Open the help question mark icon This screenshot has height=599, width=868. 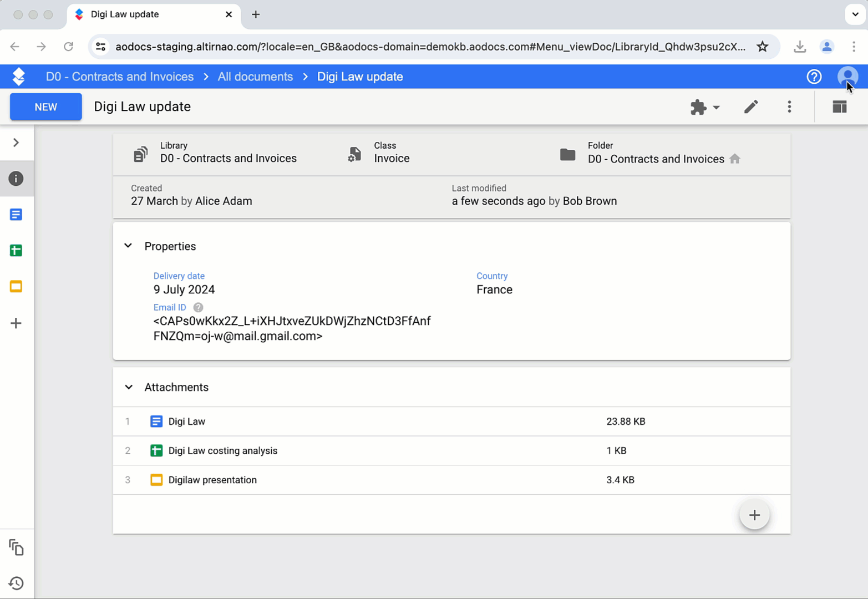[814, 77]
